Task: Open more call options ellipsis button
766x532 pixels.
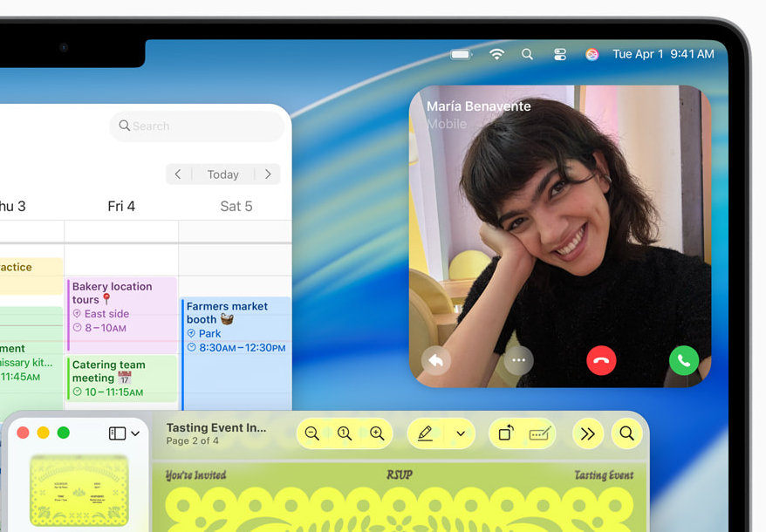Action: pyautogui.click(x=519, y=360)
